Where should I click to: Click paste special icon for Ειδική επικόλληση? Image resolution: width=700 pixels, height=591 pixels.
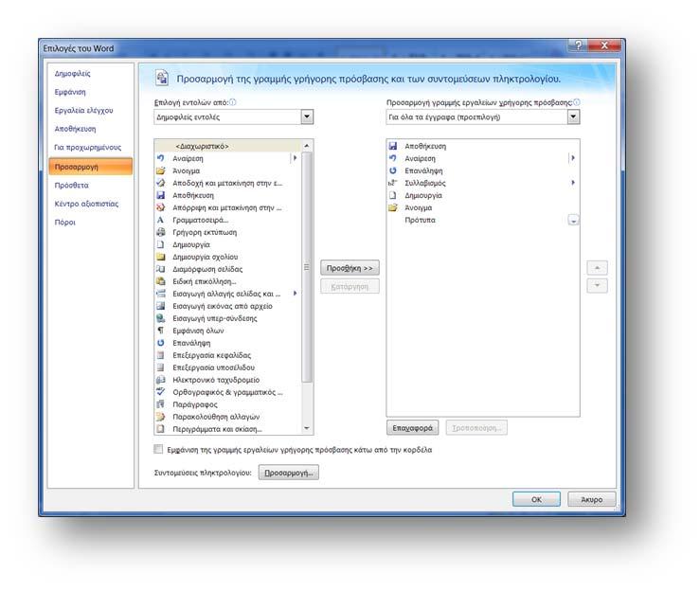(x=161, y=281)
